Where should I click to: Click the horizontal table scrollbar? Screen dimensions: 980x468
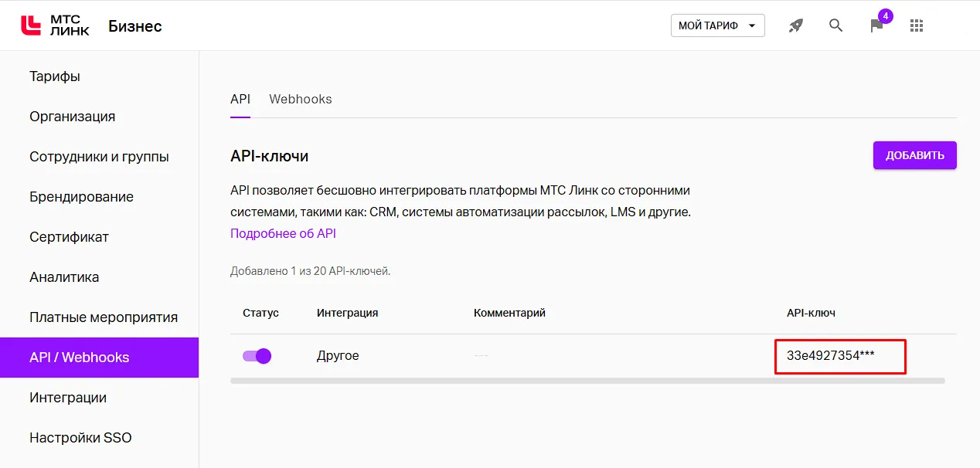point(587,381)
